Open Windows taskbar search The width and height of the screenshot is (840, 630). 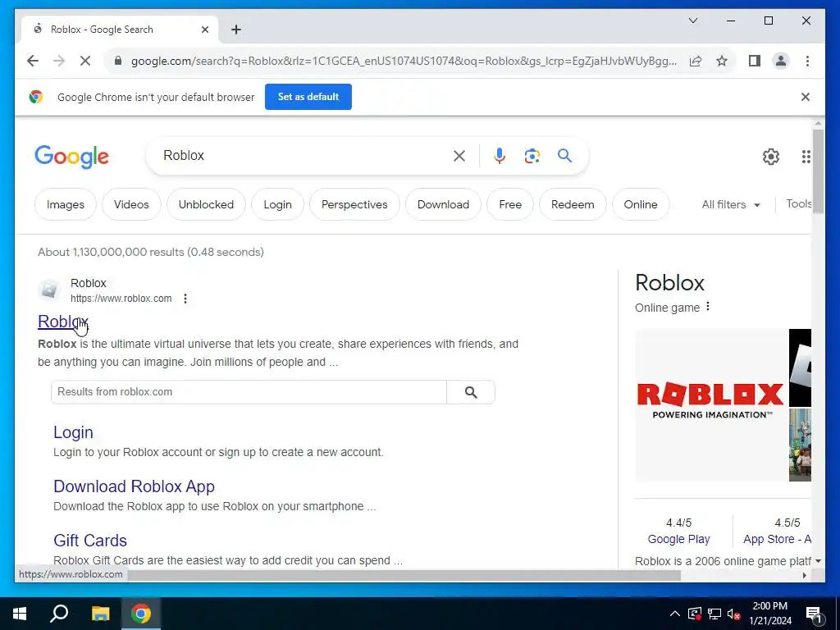click(x=59, y=614)
